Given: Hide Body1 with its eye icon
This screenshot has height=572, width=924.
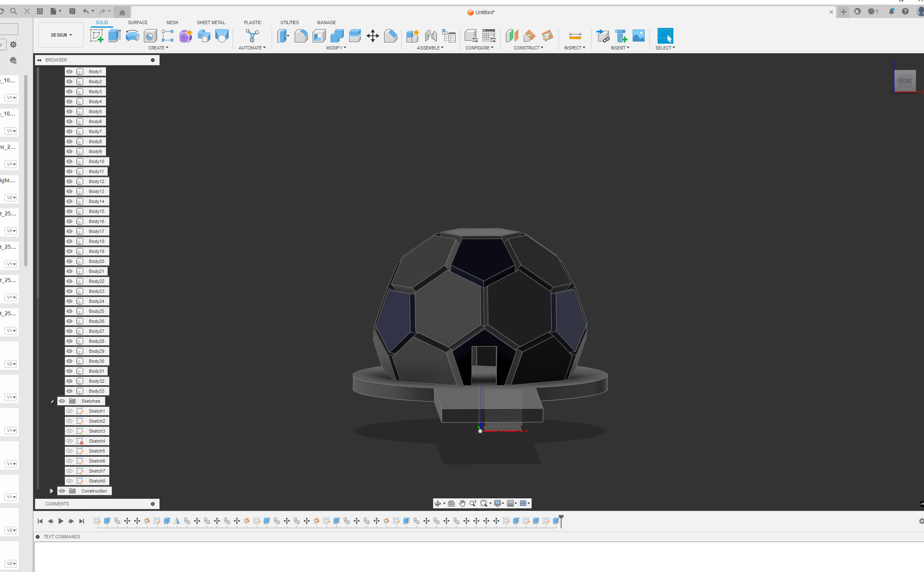Looking at the screenshot, I should 69,72.
